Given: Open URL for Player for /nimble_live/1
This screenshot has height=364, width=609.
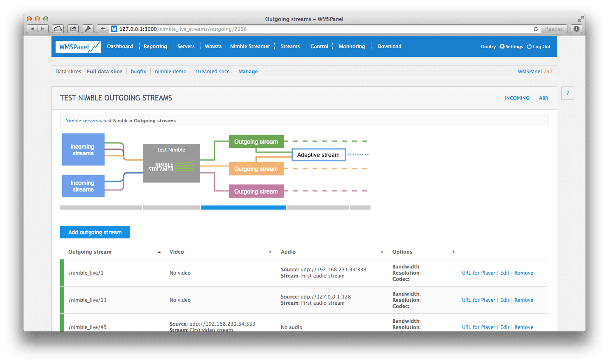Looking at the screenshot, I should [x=478, y=273].
